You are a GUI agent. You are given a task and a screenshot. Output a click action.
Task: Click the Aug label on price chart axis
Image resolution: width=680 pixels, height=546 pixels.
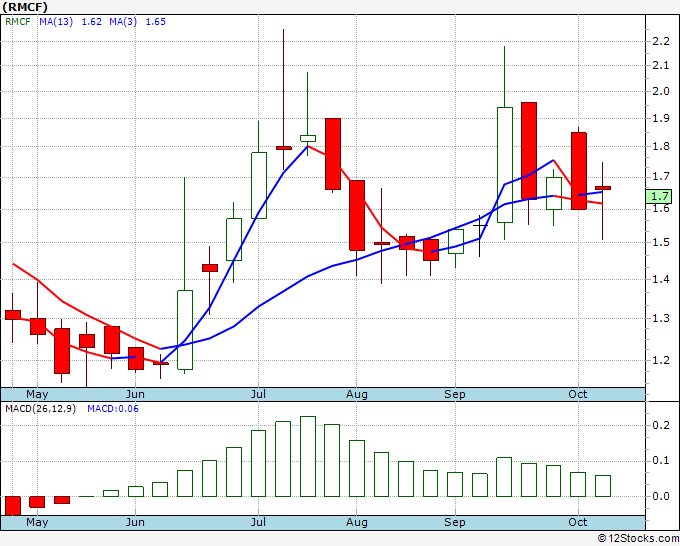tap(356, 394)
